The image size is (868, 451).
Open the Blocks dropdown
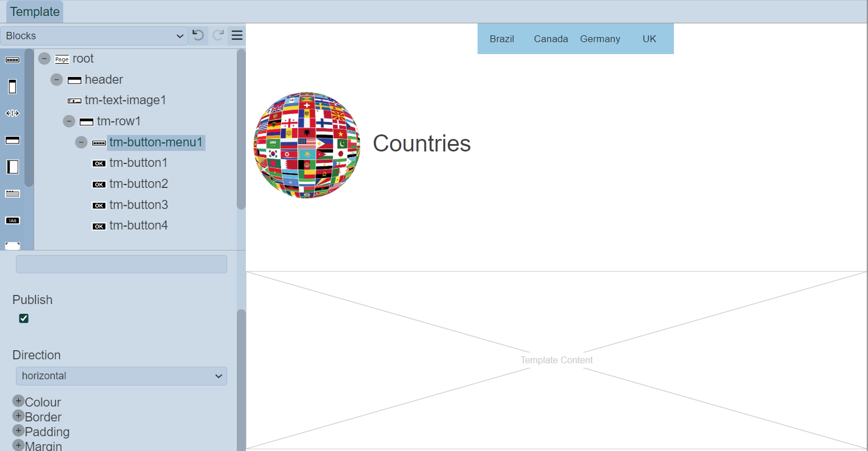[x=94, y=36]
